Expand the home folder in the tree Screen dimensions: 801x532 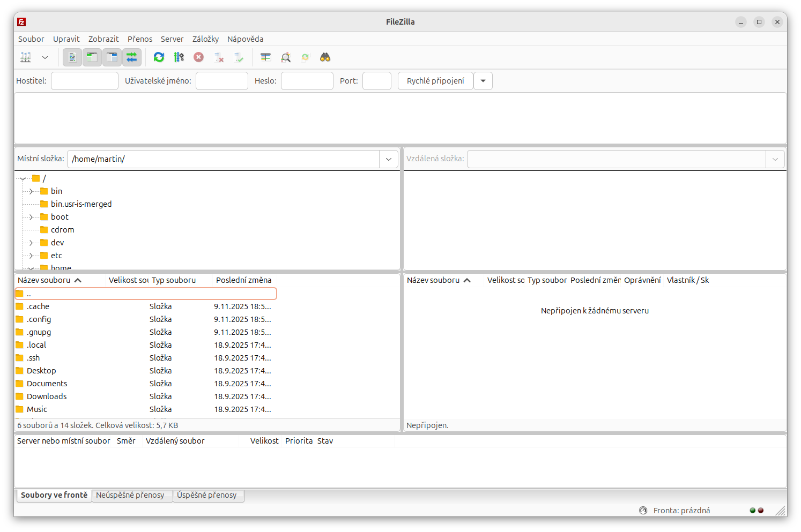[x=31, y=268]
